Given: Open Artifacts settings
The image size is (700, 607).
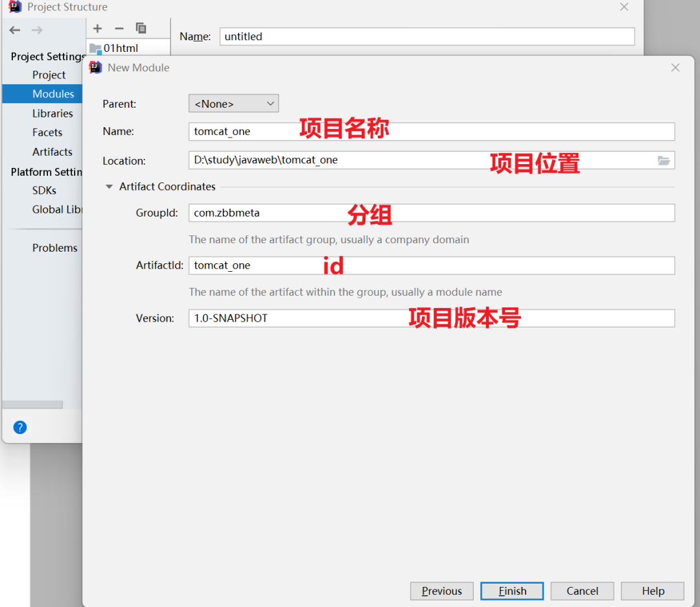Looking at the screenshot, I should pyautogui.click(x=52, y=152).
